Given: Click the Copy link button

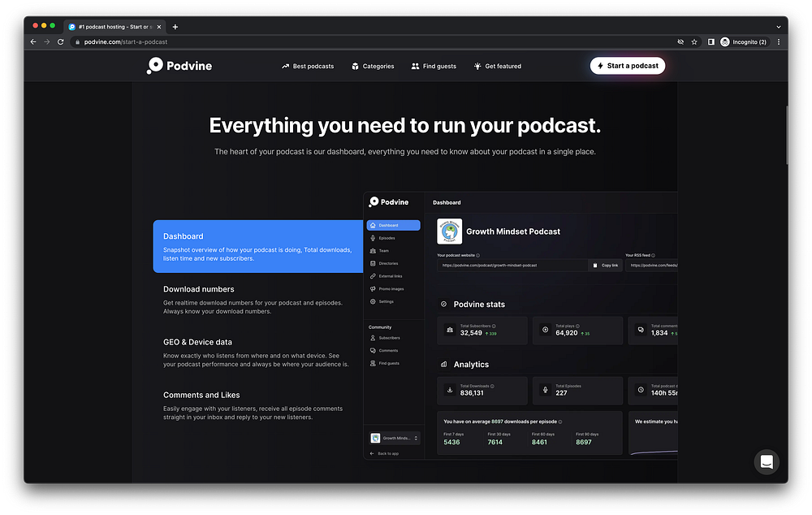Looking at the screenshot, I should [x=606, y=266].
